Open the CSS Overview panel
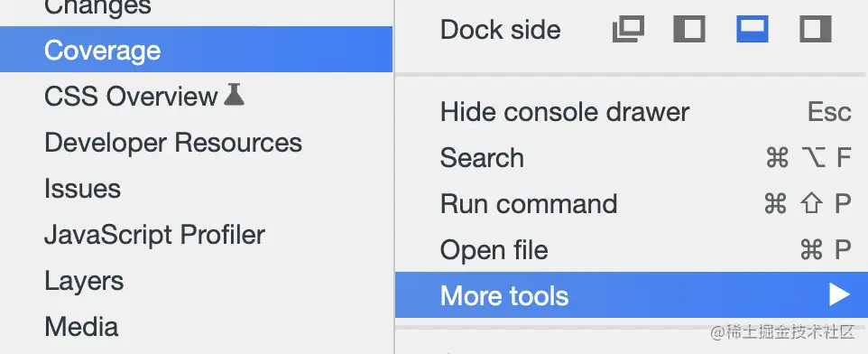868x354 pixels. pos(131,97)
